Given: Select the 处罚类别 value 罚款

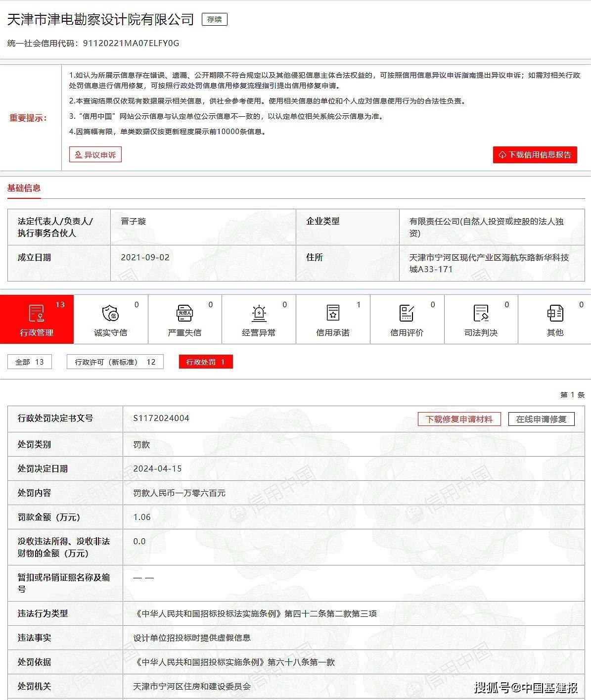Looking at the screenshot, I should click(141, 444).
